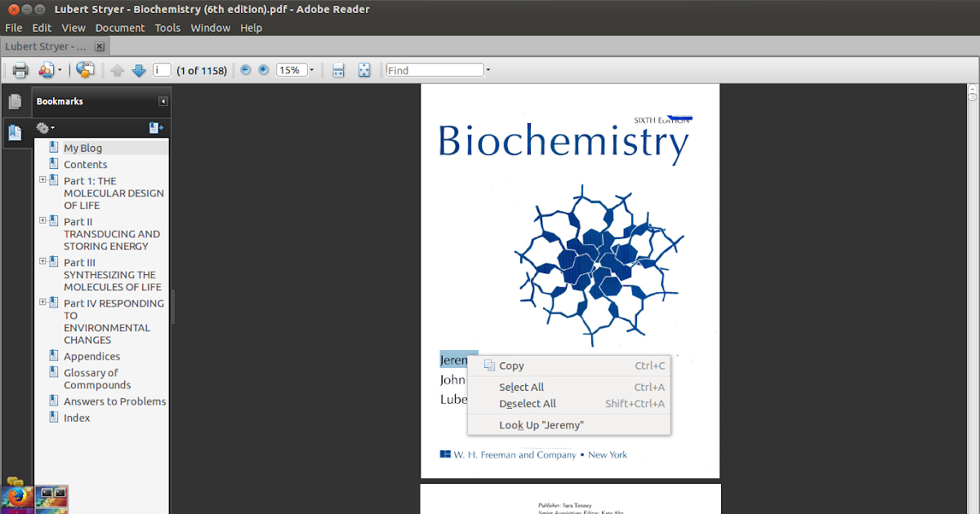Screen dimensions: 980x514
Task: Open the View menu
Action: tap(73, 28)
